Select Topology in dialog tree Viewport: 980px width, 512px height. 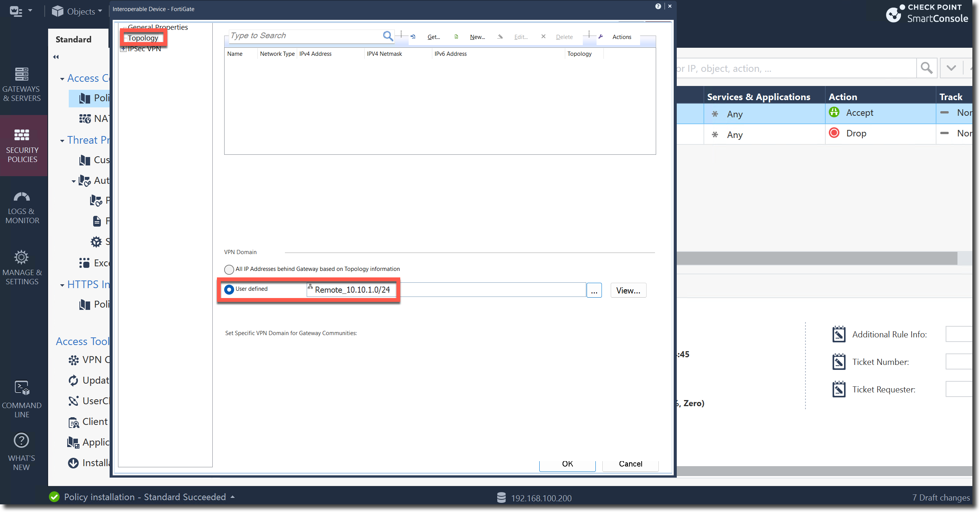pyautogui.click(x=143, y=38)
